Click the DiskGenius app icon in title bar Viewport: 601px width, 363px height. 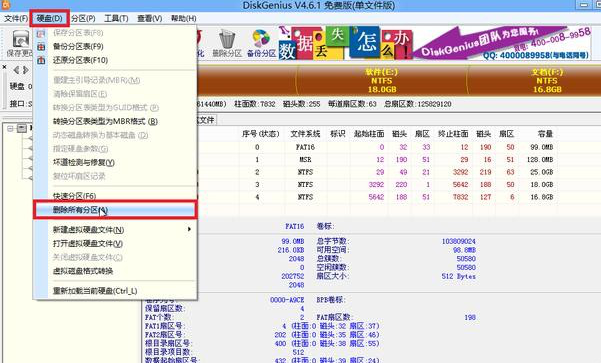5,5
